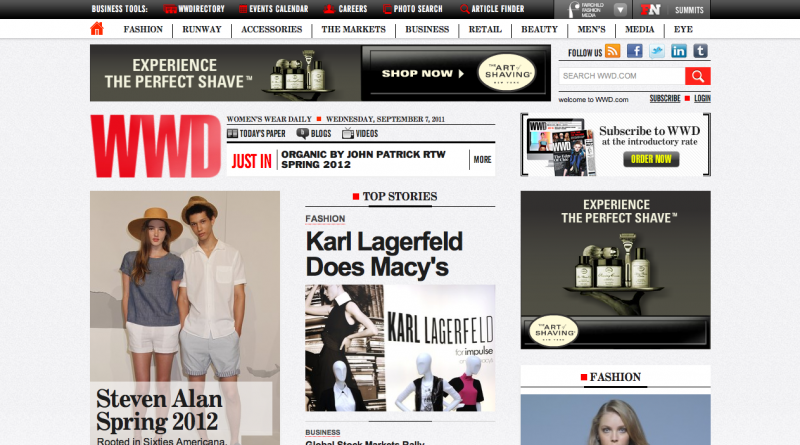
Task: Open the RSS feed icon
Action: pyautogui.click(x=612, y=51)
